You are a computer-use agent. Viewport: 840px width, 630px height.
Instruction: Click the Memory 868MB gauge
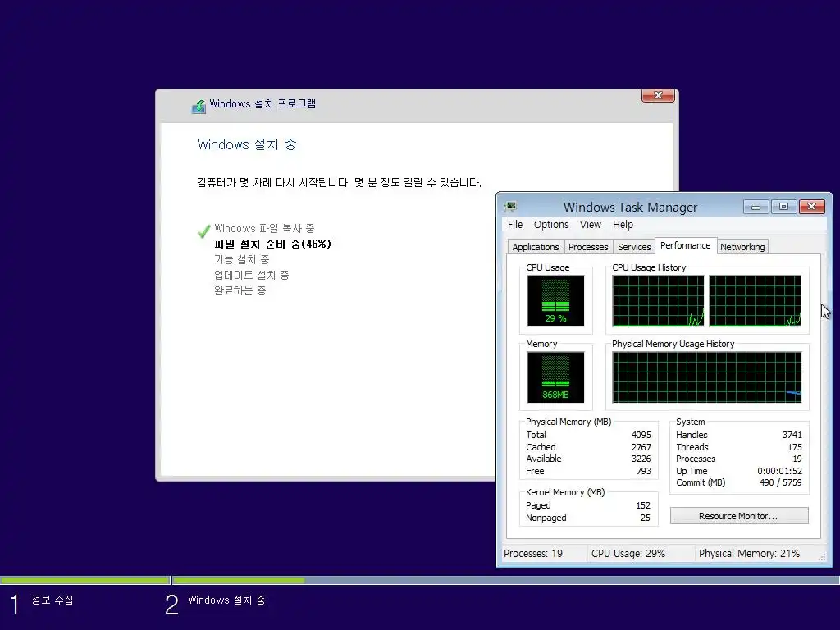click(555, 377)
